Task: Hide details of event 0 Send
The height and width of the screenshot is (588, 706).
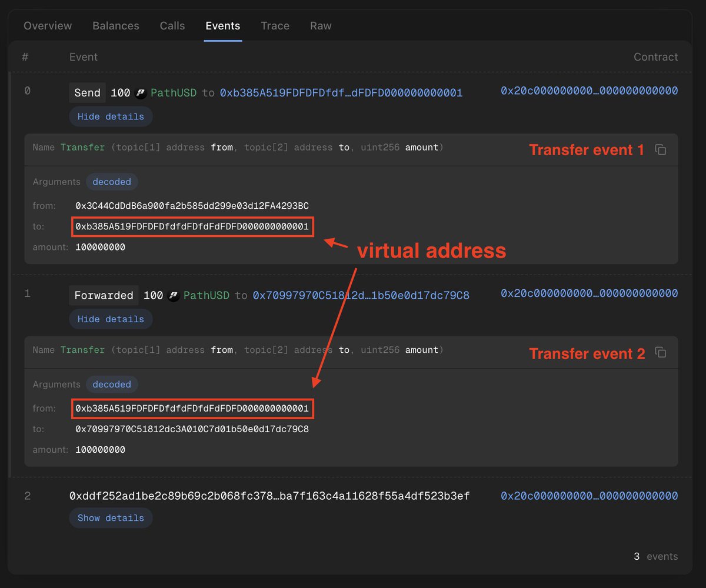Action: click(x=111, y=116)
